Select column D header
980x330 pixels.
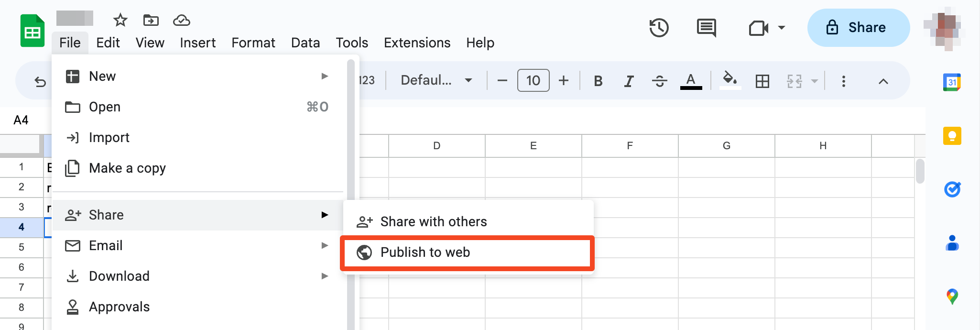point(436,146)
